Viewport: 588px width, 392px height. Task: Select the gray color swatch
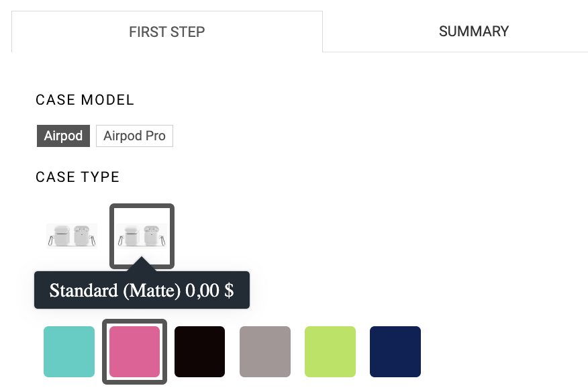click(264, 352)
